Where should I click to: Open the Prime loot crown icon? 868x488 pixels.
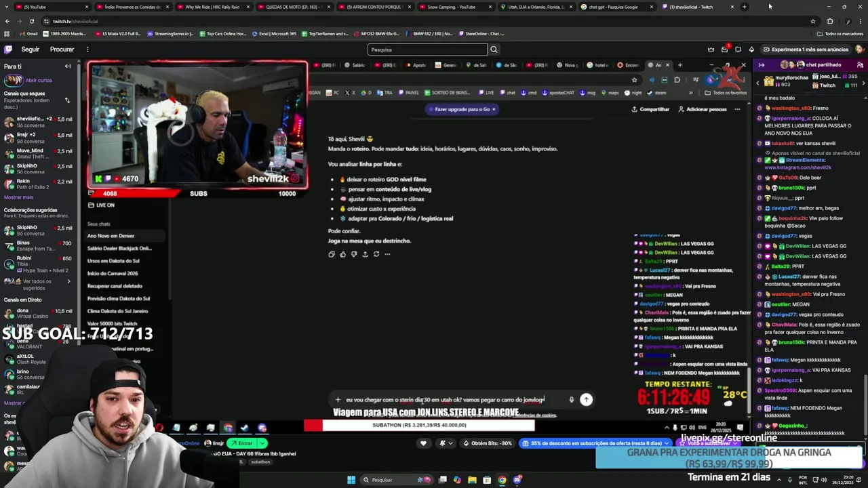tap(711, 49)
